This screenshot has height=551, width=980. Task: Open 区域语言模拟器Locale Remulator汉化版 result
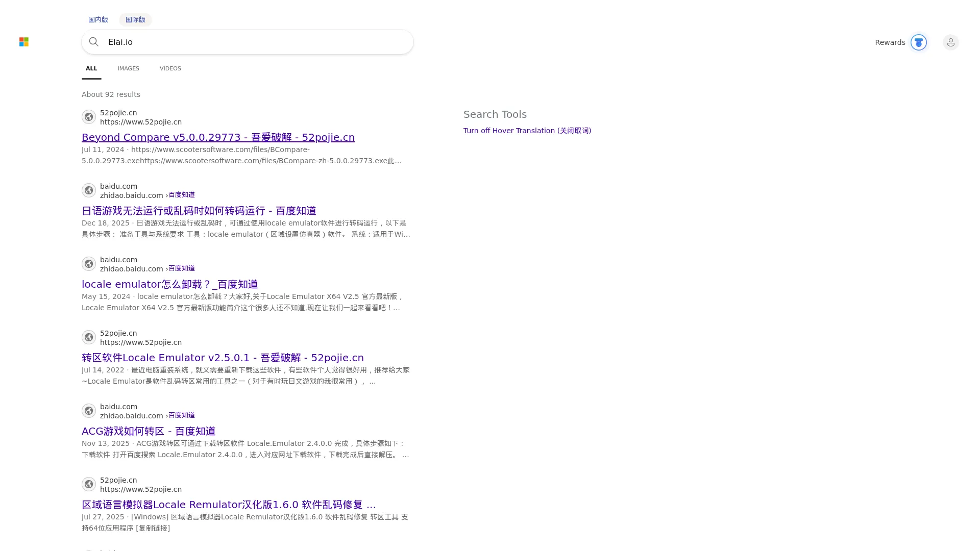[229, 505]
